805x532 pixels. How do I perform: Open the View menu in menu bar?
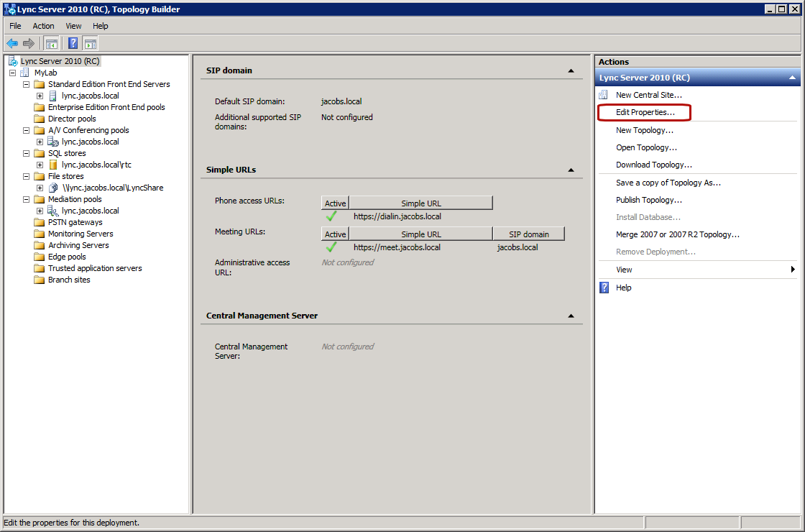pos(73,26)
